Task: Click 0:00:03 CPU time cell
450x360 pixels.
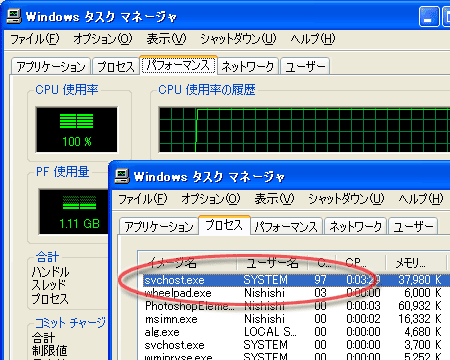Action: 363,306
